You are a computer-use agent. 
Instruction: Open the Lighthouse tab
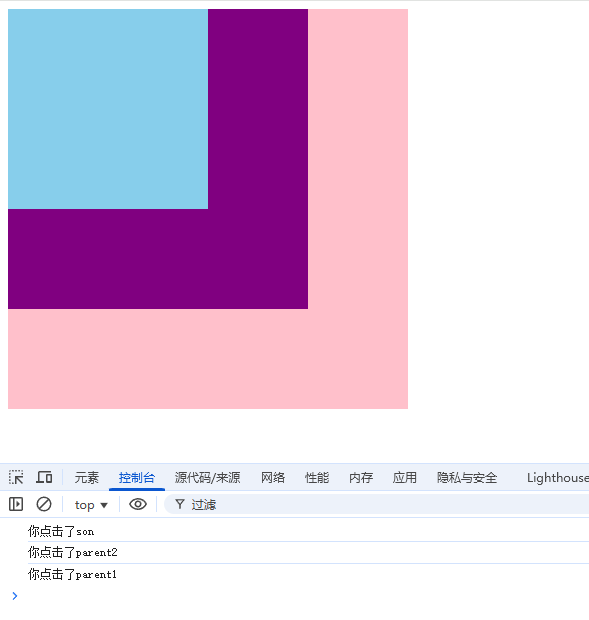tap(557, 478)
